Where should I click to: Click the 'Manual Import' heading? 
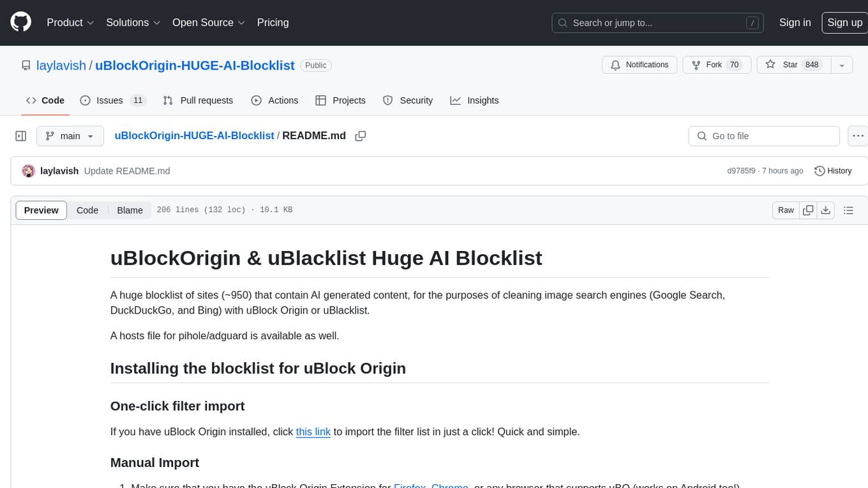[x=154, y=462]
